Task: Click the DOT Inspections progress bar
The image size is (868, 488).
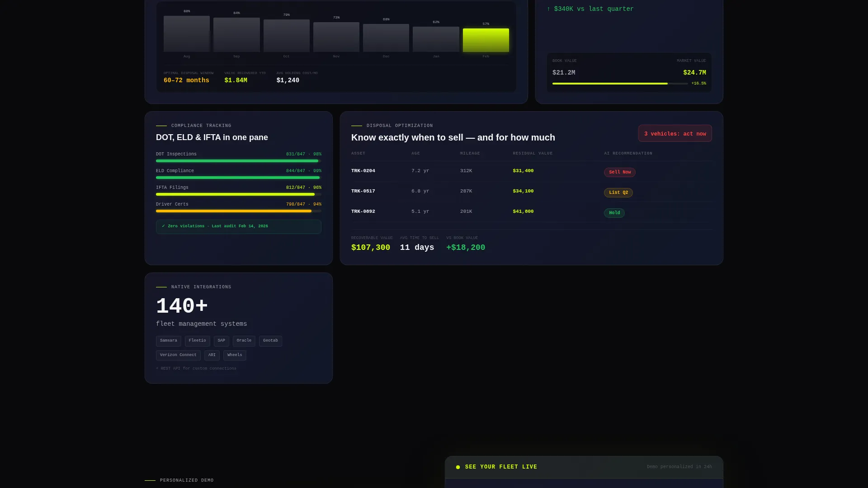Action: coord(239,161)
